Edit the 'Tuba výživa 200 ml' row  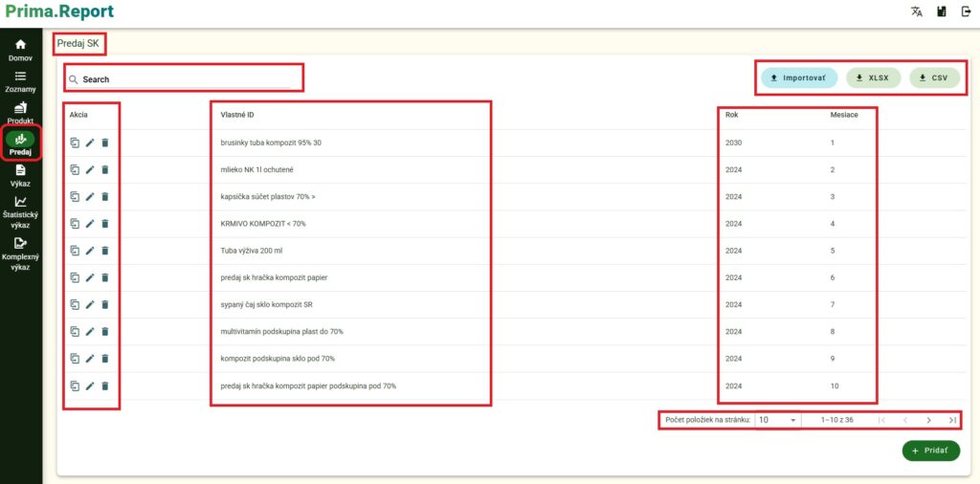tap(90, 251)
